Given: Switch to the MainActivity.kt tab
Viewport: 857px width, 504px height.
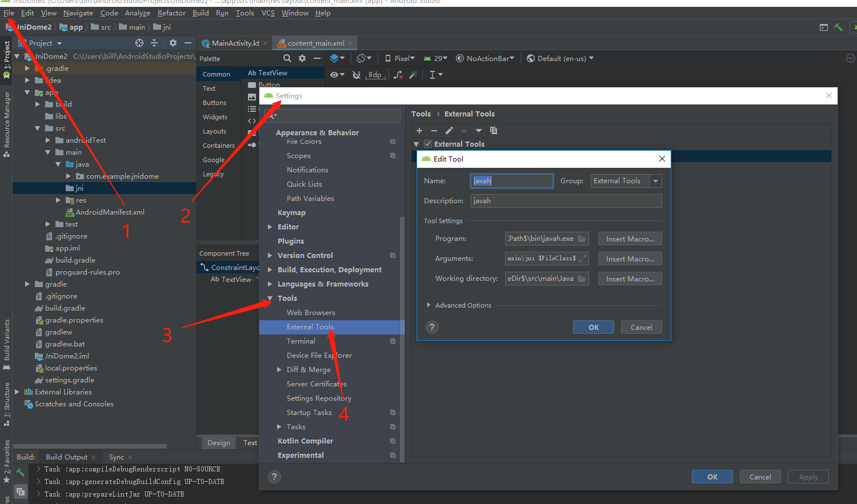Looking at the screenshot, I should [235, 43].
